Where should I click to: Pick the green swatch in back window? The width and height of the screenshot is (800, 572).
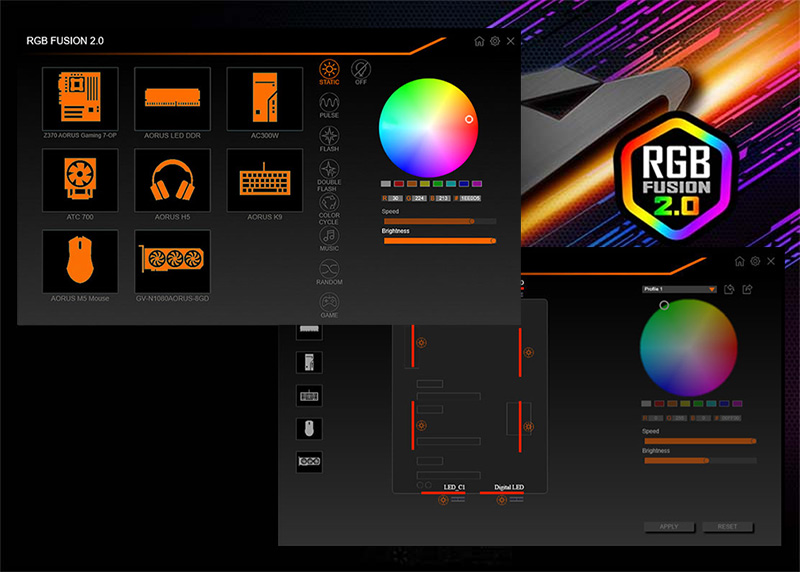pyautogui.click(x=698, y=404)
